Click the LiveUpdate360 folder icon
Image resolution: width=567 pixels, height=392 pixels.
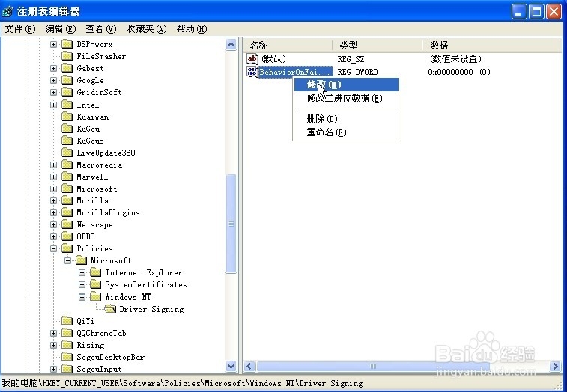tap(67, 153)
